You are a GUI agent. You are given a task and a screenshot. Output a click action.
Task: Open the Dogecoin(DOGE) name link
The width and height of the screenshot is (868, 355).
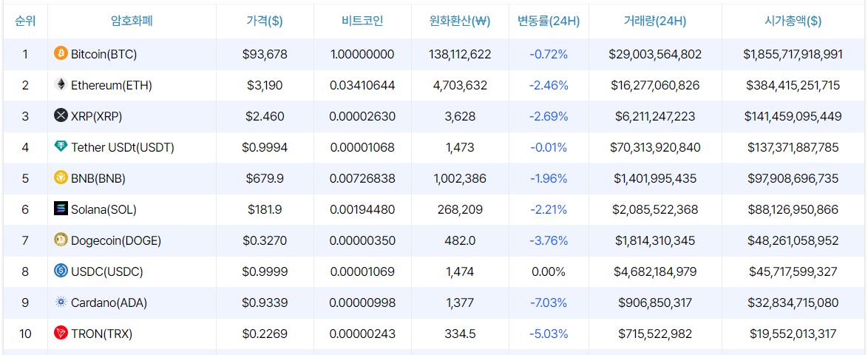(x=116, y=240)
